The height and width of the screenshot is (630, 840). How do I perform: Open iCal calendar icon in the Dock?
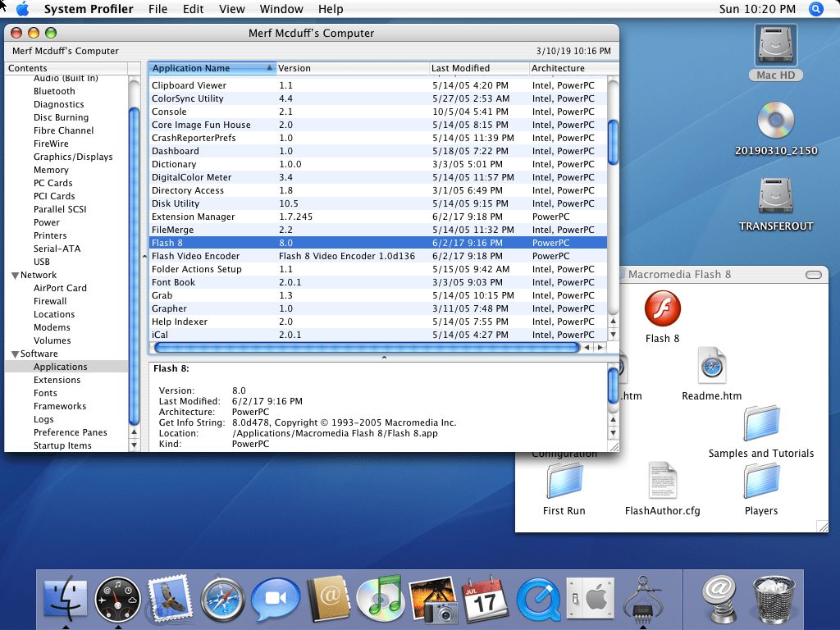click(486, 598)
